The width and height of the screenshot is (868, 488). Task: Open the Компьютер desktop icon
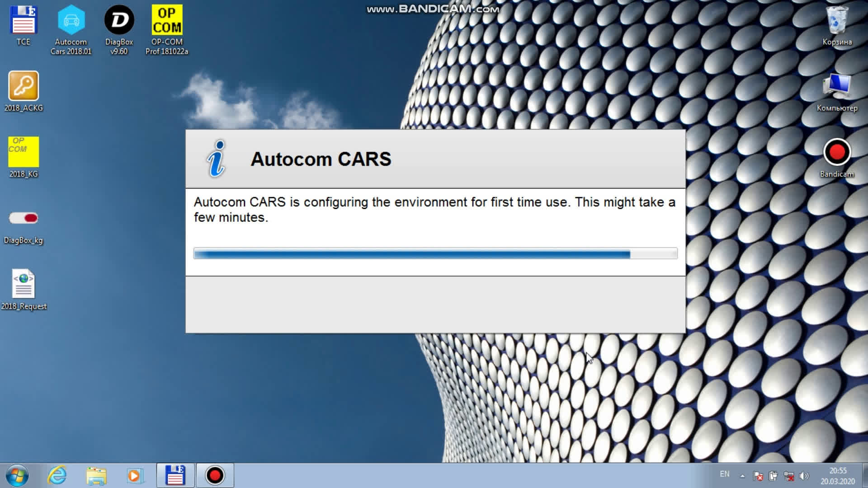(837, 92)
